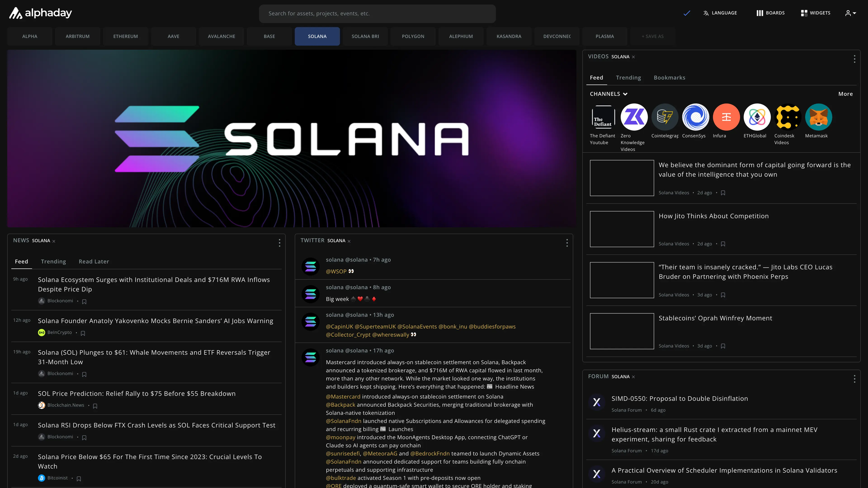Open thumbnail of 'Stablecoins' Oprah Winfrey Moment'

point(622,331)
